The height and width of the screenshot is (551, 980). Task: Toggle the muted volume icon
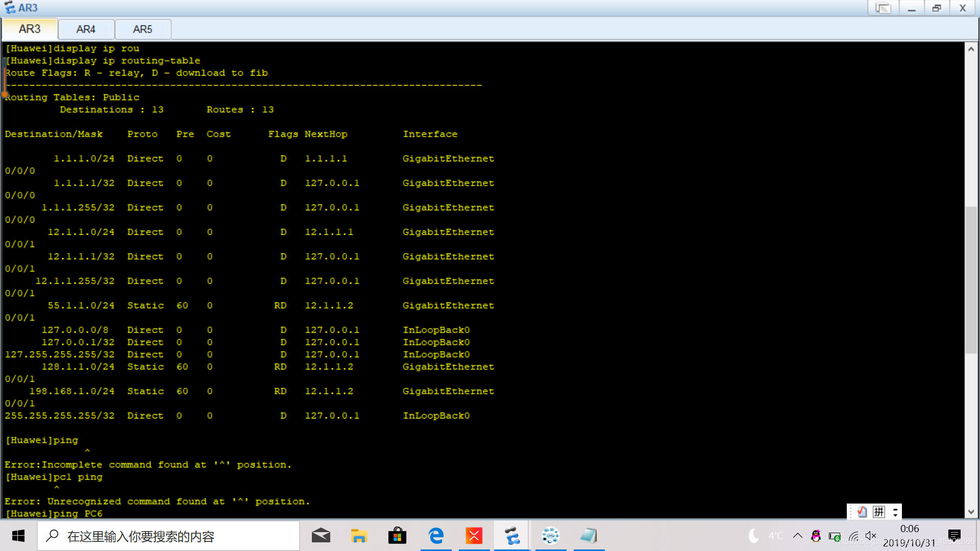[871, 536]
